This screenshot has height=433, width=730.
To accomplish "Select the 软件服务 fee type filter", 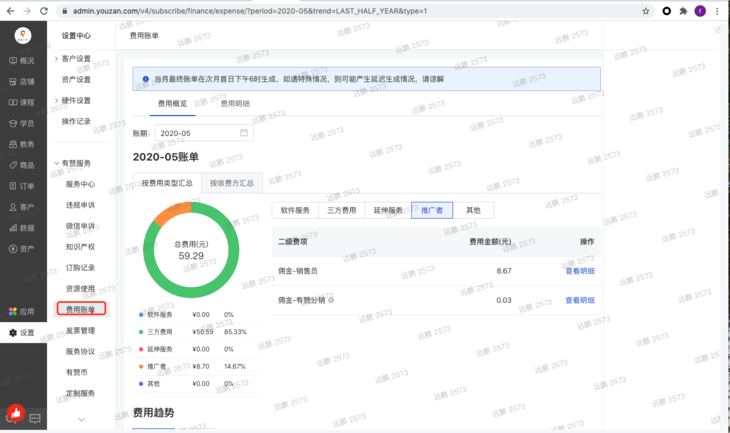I will 298,211.
